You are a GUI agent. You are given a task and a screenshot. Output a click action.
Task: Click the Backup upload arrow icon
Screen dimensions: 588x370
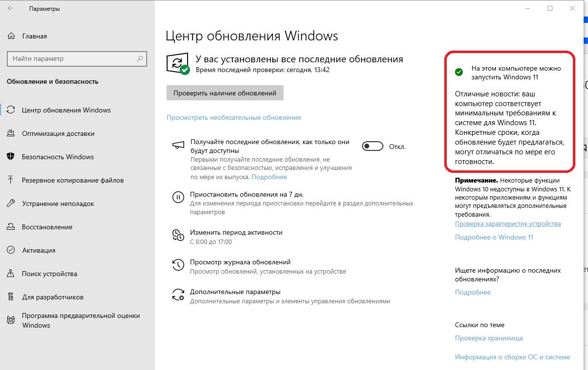click(x=11, y=180)
